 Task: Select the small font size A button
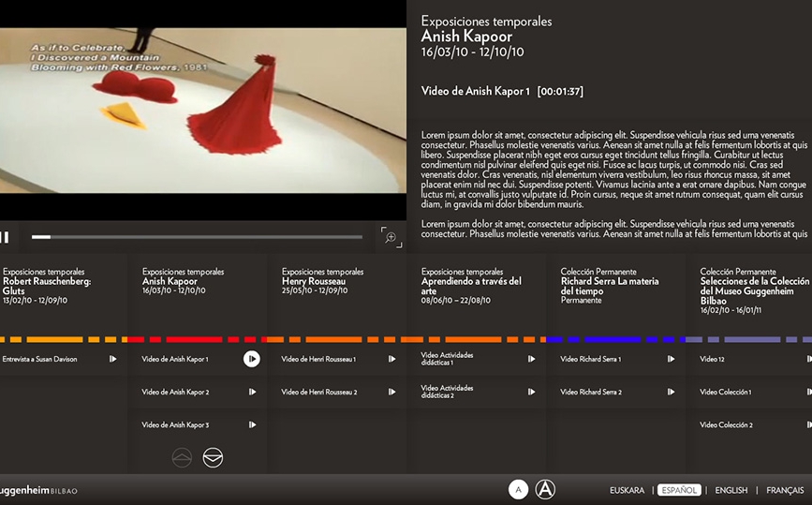click(518, 489)
